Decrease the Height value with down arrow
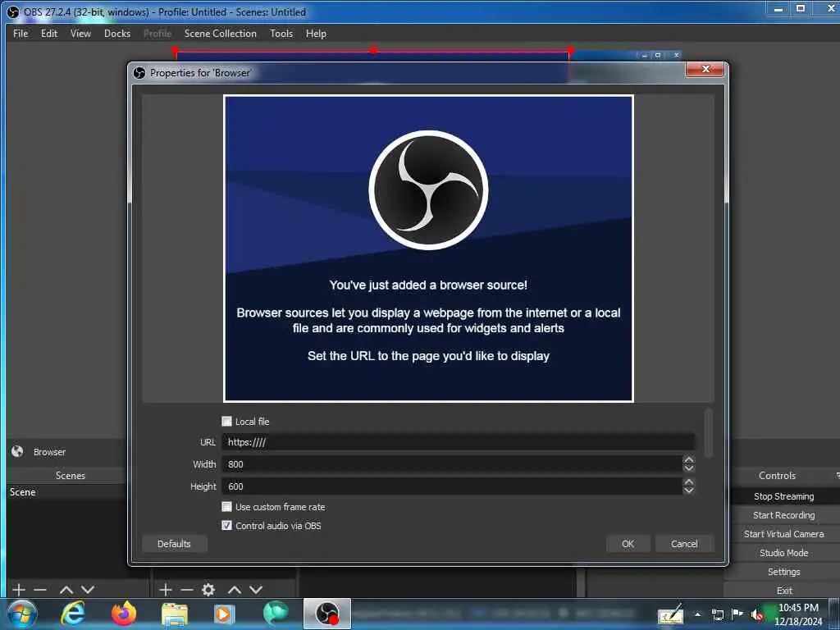 point(689,491)
